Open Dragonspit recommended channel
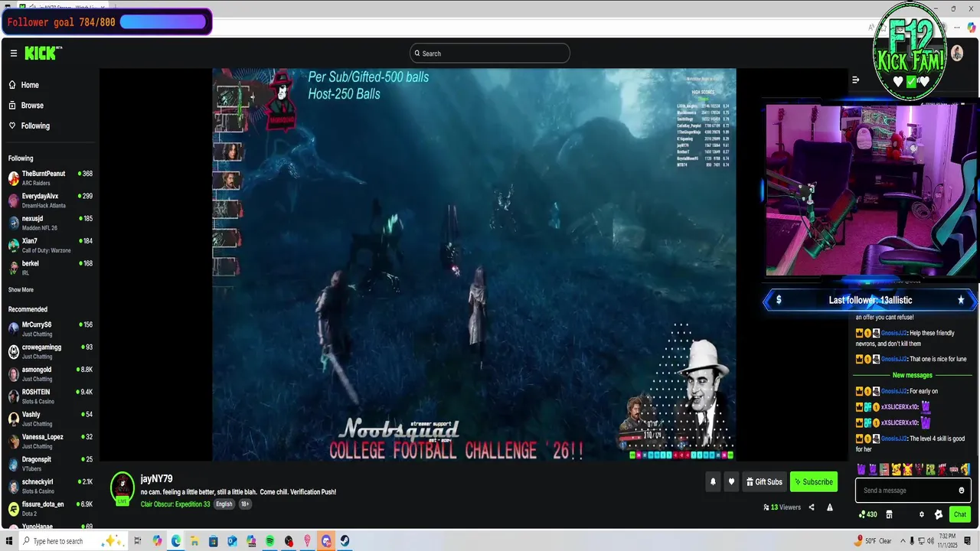 click(x=51, y=463)
